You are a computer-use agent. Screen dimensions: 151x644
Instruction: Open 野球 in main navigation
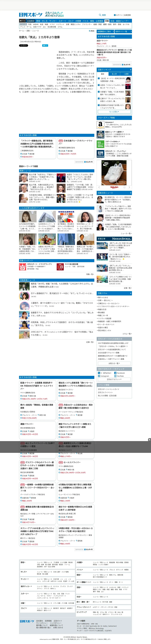click(38, 21)
